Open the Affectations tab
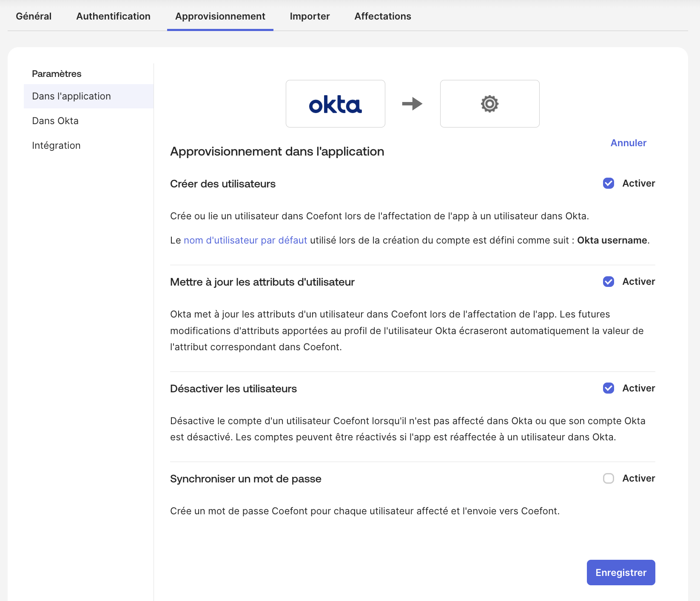The image size is (700, 601). pos(383,16)
